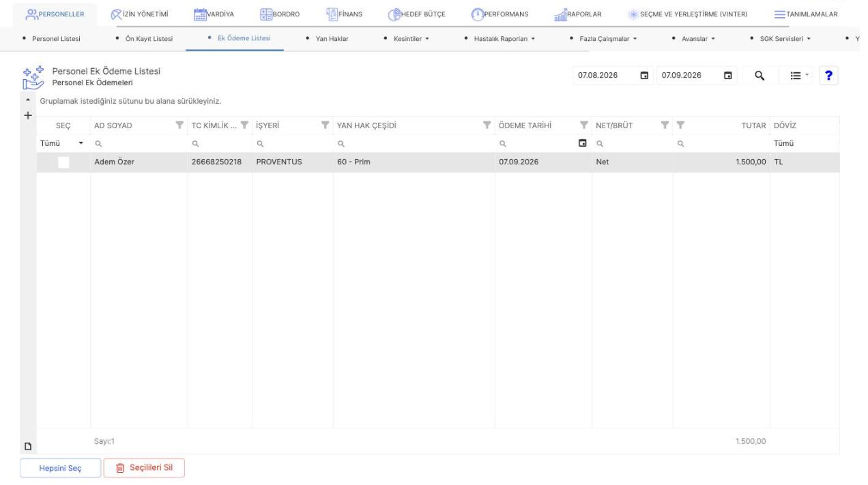Image resolution: width=868 pixels, height=485 pixels.
Task: Click the plus icon left of the grid
Action: point(28,115)
